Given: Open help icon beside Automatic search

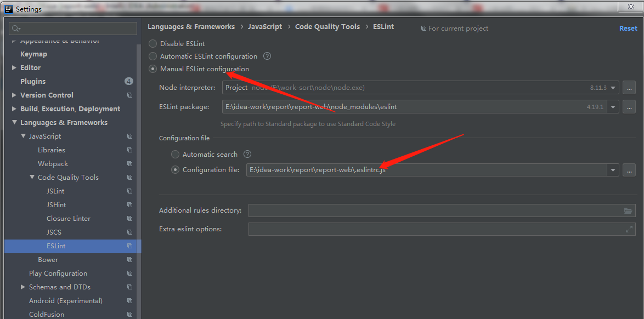Looking at the screenshot, I should coord(247,154).
